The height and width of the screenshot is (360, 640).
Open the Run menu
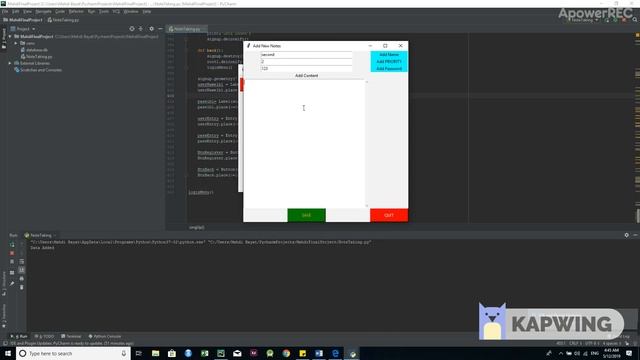(91, 11)
